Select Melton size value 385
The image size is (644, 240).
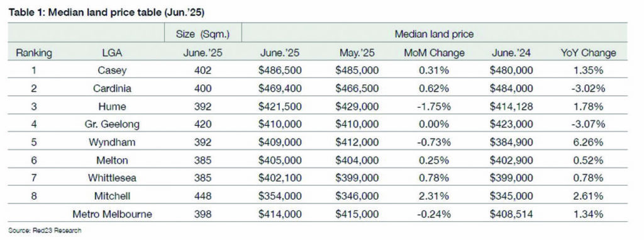203,161
